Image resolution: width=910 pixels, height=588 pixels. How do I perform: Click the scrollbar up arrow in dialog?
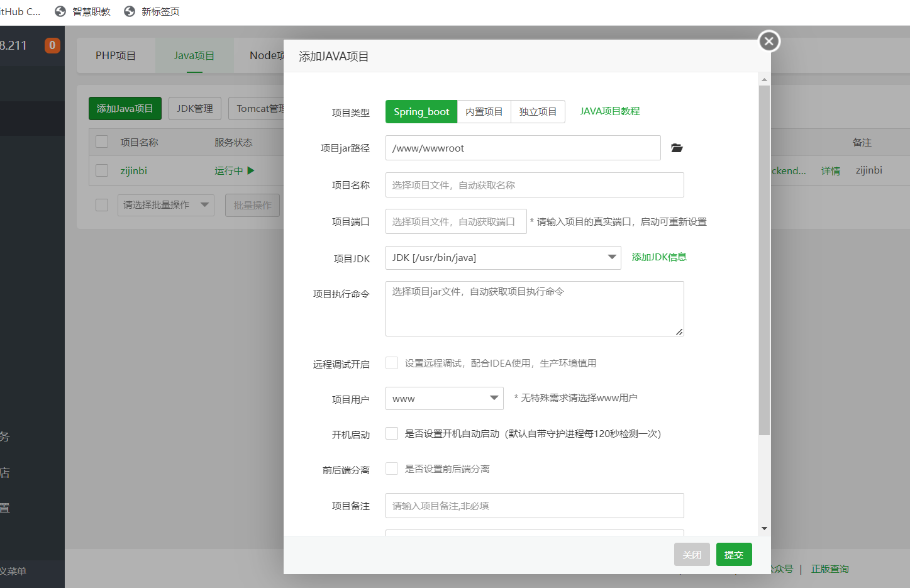(x=764, y=80)
